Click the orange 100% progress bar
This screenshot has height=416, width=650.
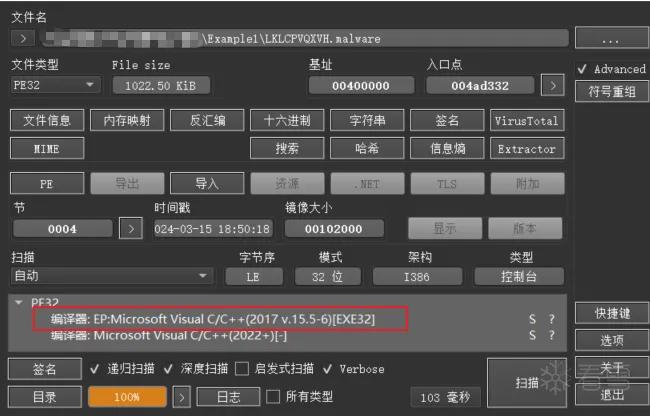click(x=127, y=397)
